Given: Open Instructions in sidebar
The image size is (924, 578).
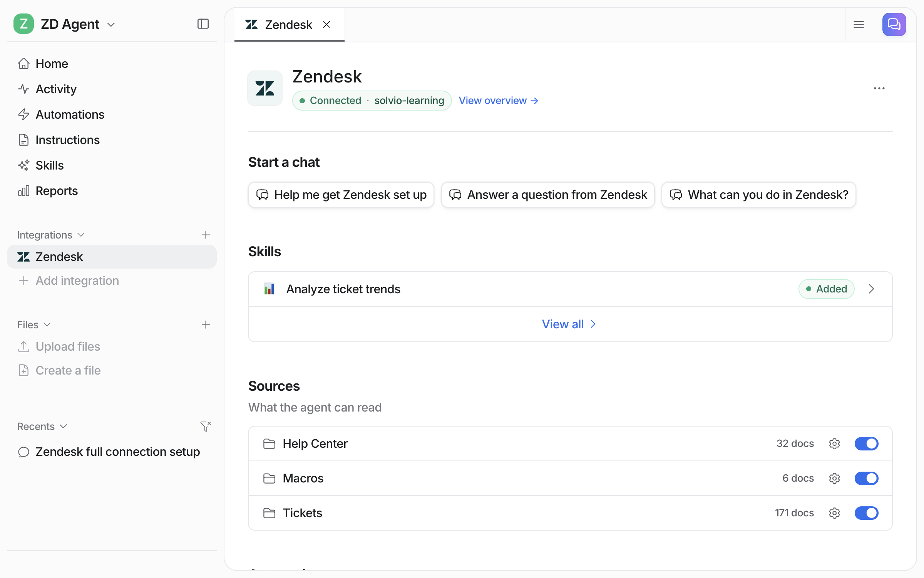Looking at the screenshot, I should point(112,140).
